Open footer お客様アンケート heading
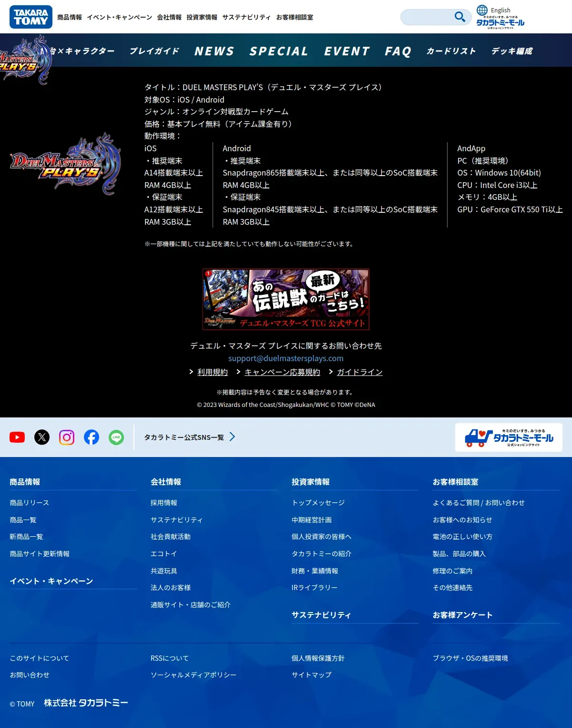The width and height of the screenshot is (572, 728). pos(463,615)
